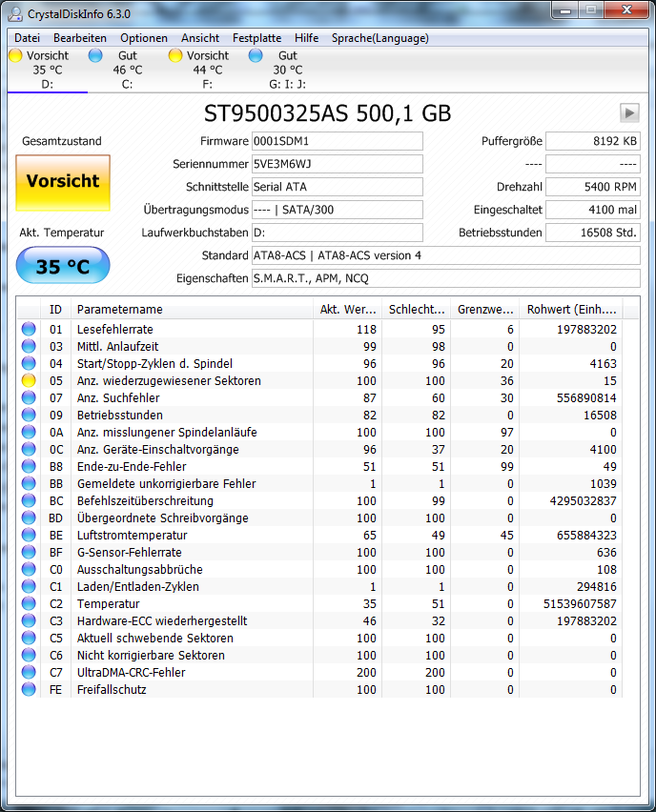Viewport: 656px width, 812px height.
Task: Click the blue status icon of Mittl. Anlaufzeit
Action: [x=29, y=346]
